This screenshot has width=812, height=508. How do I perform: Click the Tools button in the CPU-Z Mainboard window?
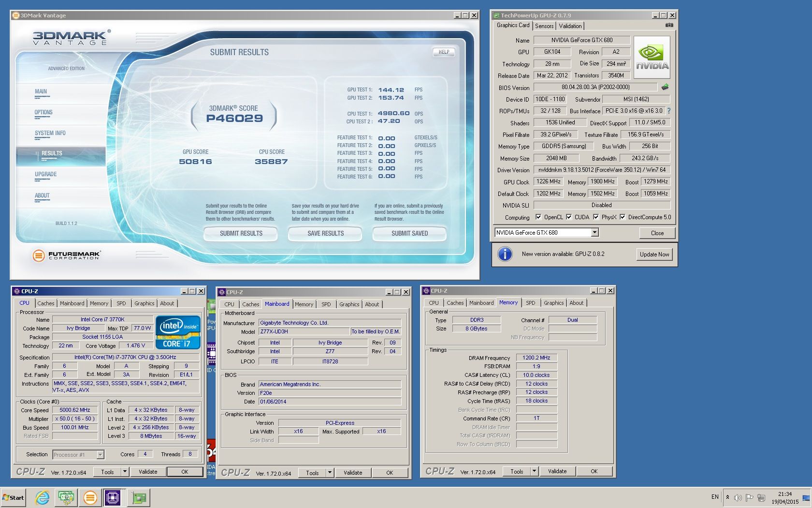click(x=312, y=473)
